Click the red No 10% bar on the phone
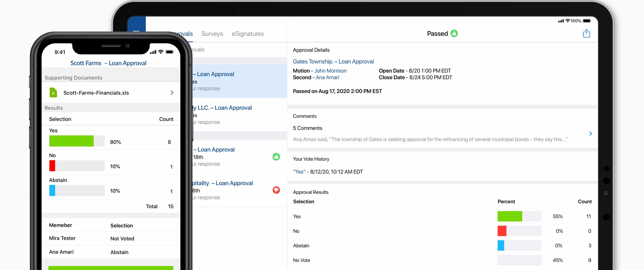Image resolution: width=644 pixels, height=270 pixels. pyautogui.click(x=52, y=166)
